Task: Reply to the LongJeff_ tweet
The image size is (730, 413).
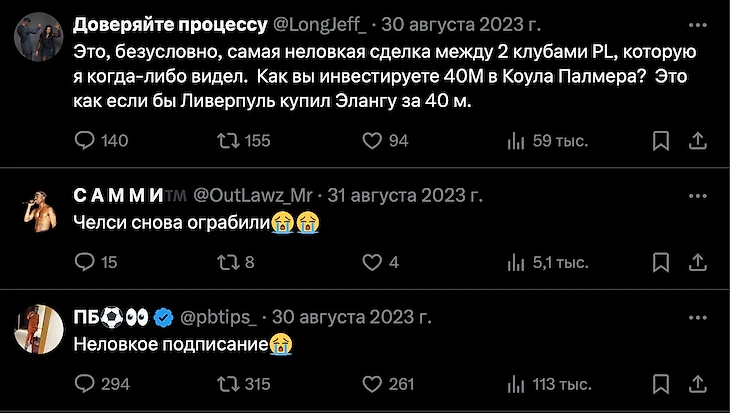Action: point(85,141)
